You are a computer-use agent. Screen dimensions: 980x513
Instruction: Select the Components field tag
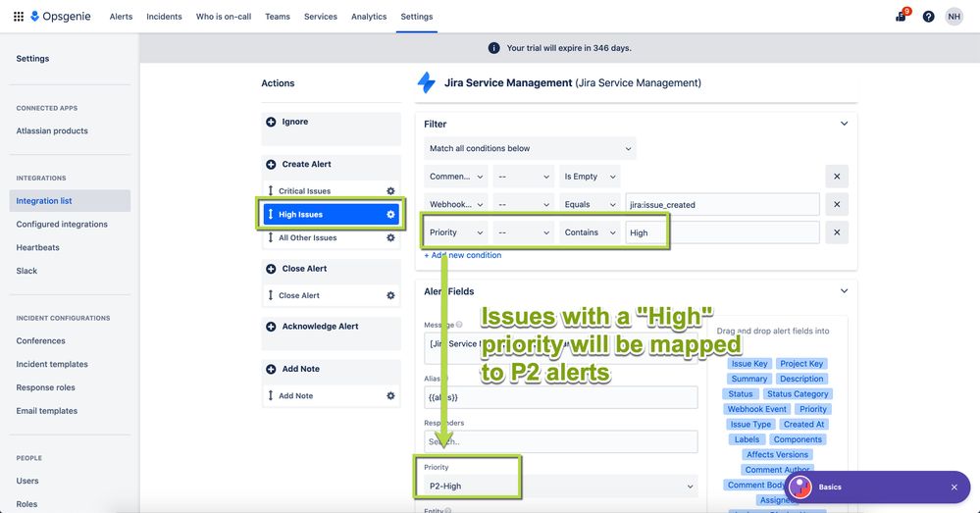coord(798,439)
